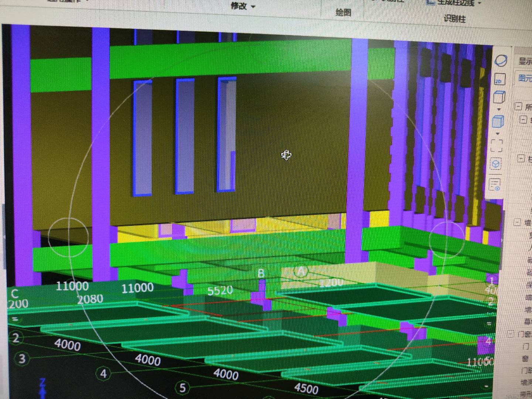532x399 pixels.
Task: Select the shaded blue cube display icon
Action: point(498,121)
